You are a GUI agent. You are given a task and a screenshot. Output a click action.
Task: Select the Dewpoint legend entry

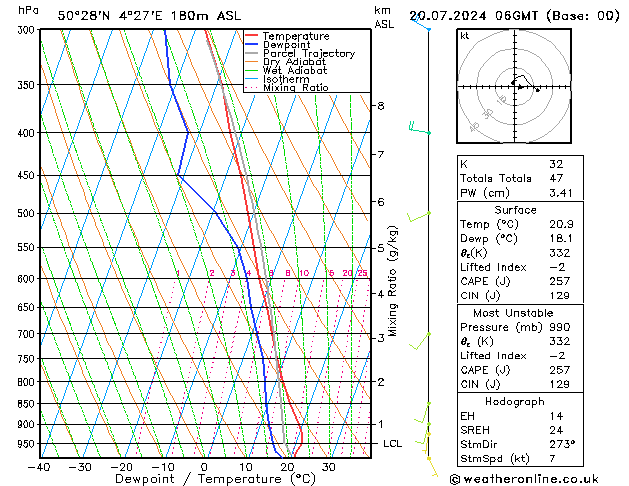(290, 45)
